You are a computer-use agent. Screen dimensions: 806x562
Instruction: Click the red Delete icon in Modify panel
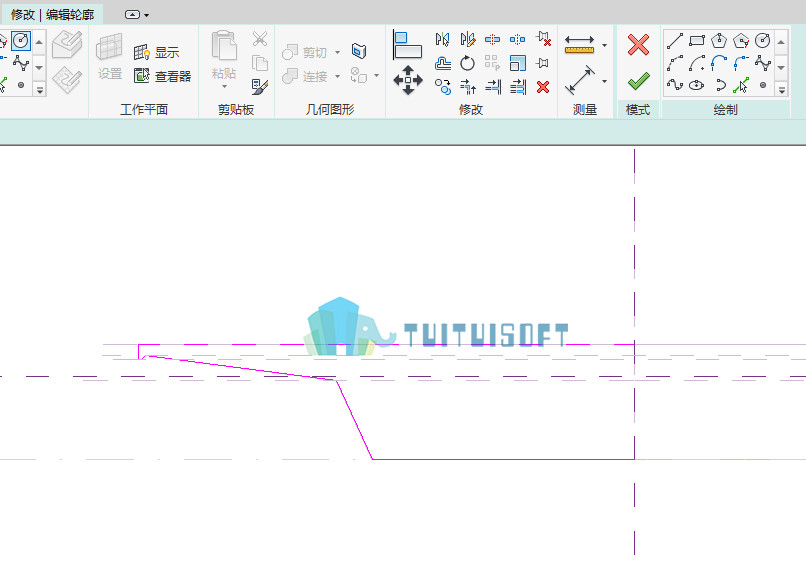543,87
